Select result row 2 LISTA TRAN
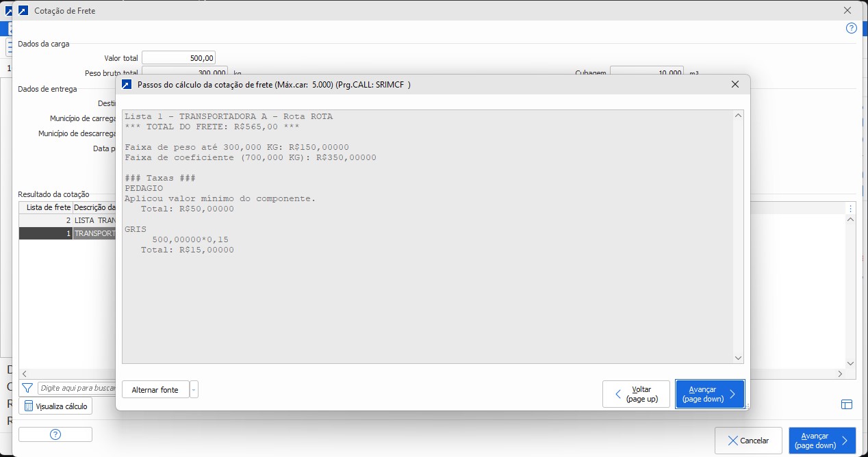The width and height of the screenshot is (868, 457). (67, 220)
